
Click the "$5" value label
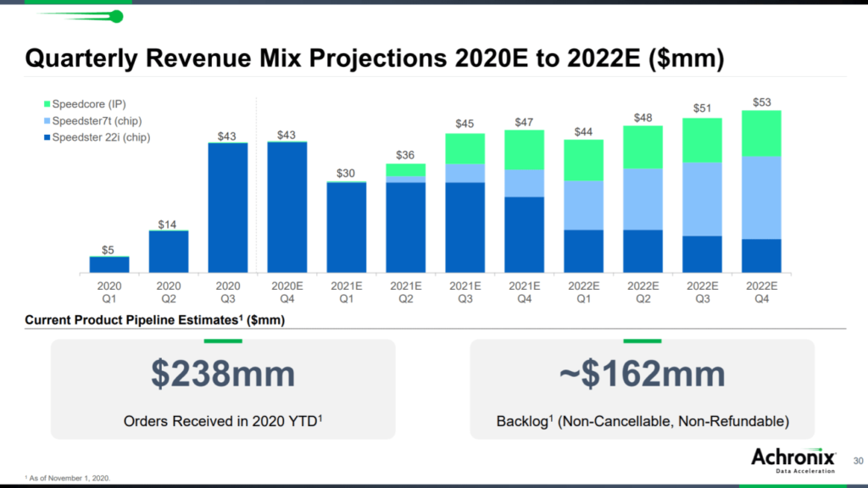pos(108,250)
